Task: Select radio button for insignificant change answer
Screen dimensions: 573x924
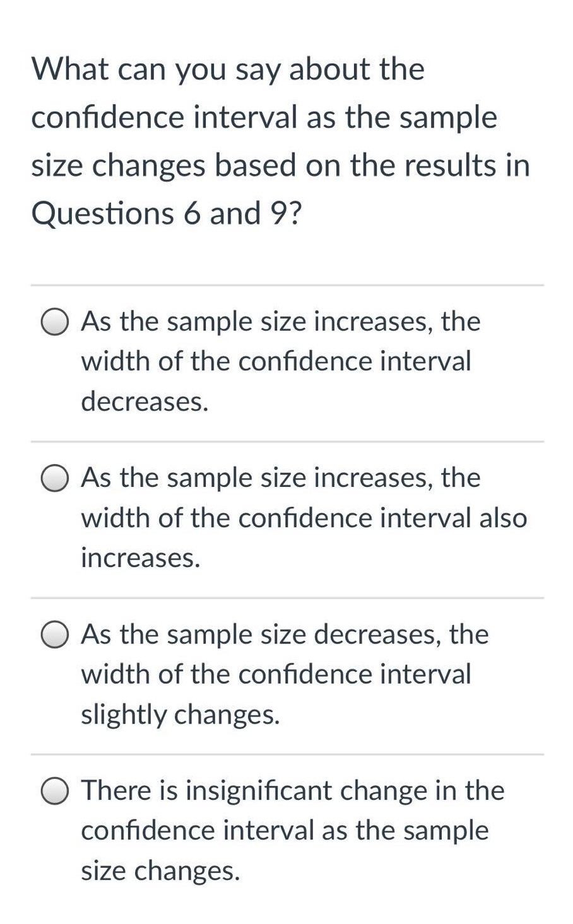Action: [55, 792]
